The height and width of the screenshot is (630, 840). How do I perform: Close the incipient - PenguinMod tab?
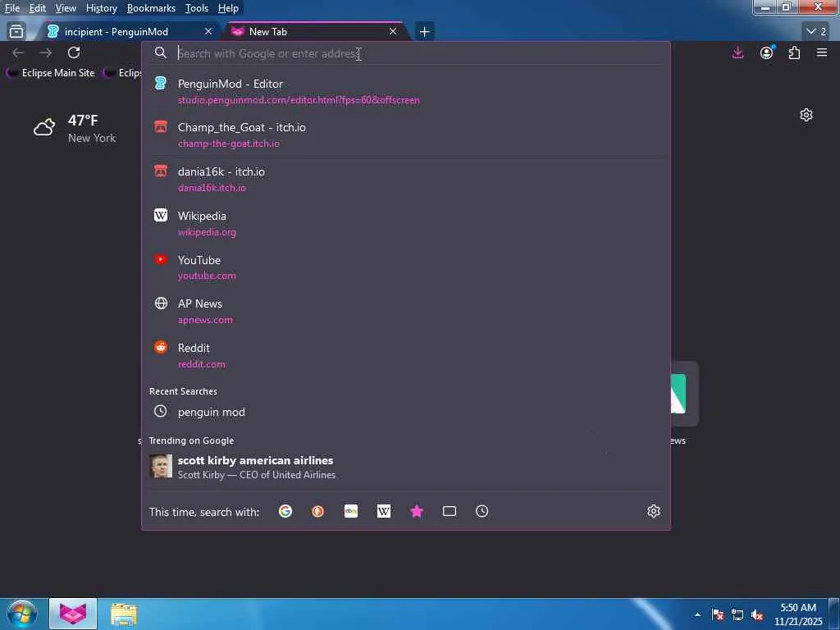tap(208, 32)
